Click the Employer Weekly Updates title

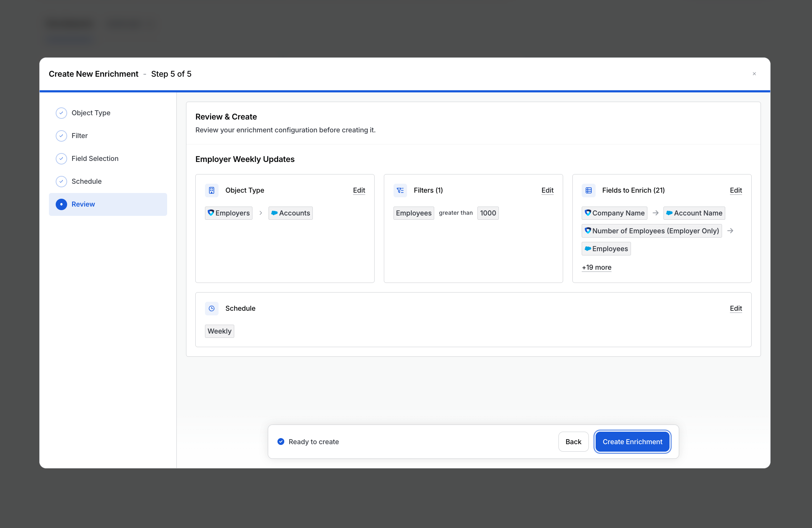click(x=245, y=159)
